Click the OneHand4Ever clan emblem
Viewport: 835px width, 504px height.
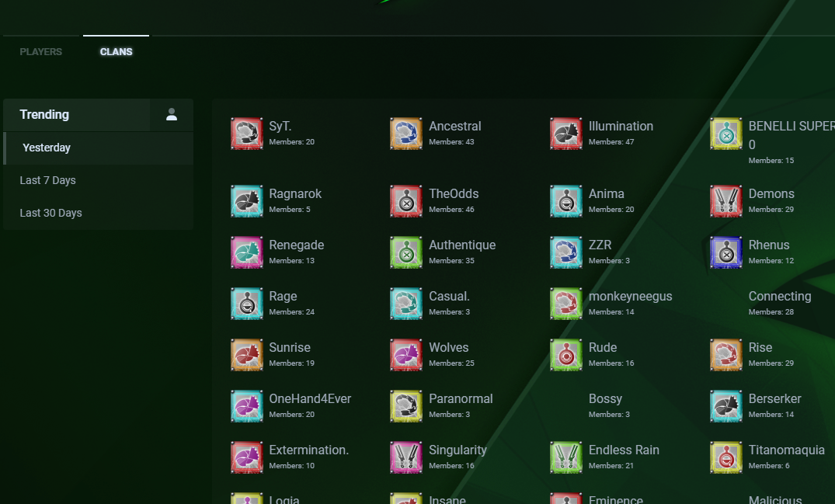247,406
